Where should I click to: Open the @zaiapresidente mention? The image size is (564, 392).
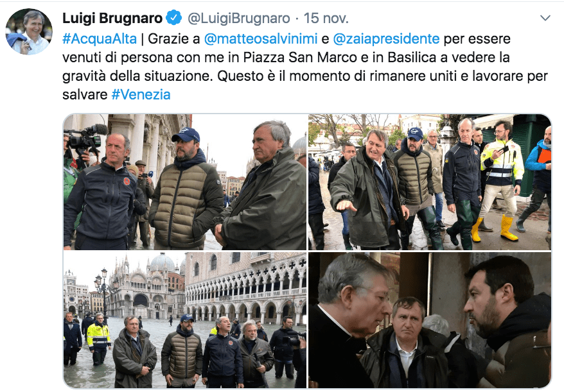tap(386, 38)
